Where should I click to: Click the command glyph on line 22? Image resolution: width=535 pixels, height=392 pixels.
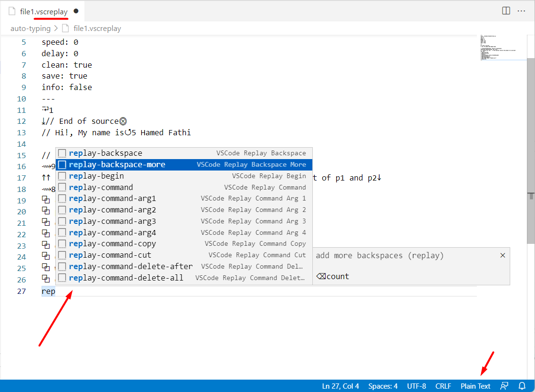46,233
